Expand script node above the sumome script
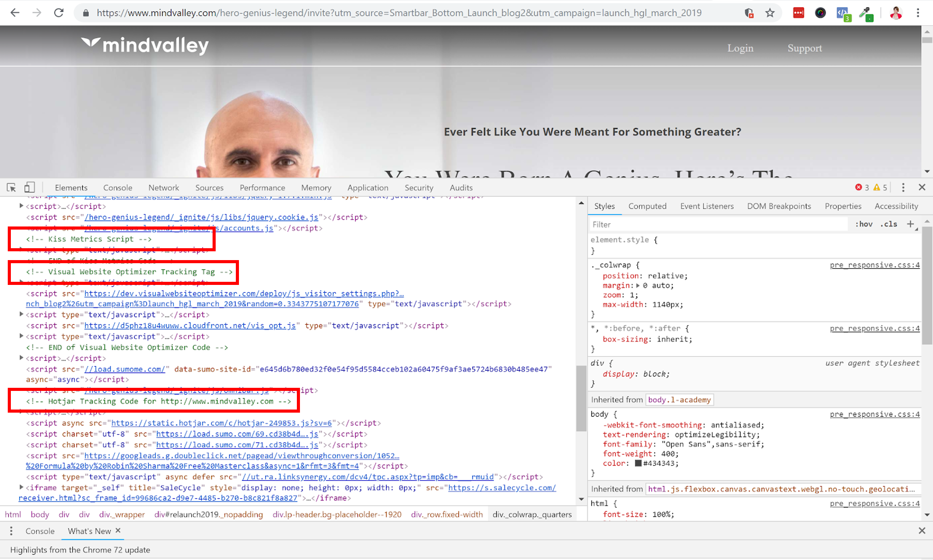This screenshot has width=933, height=560. [x=21, y=358]
